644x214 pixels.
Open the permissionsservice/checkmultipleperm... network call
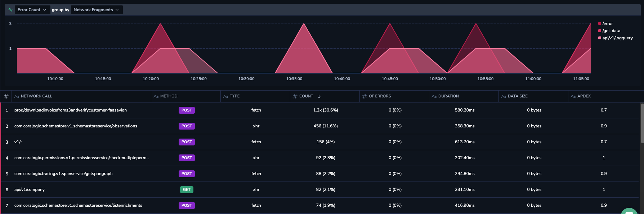[x=82, y=158]
